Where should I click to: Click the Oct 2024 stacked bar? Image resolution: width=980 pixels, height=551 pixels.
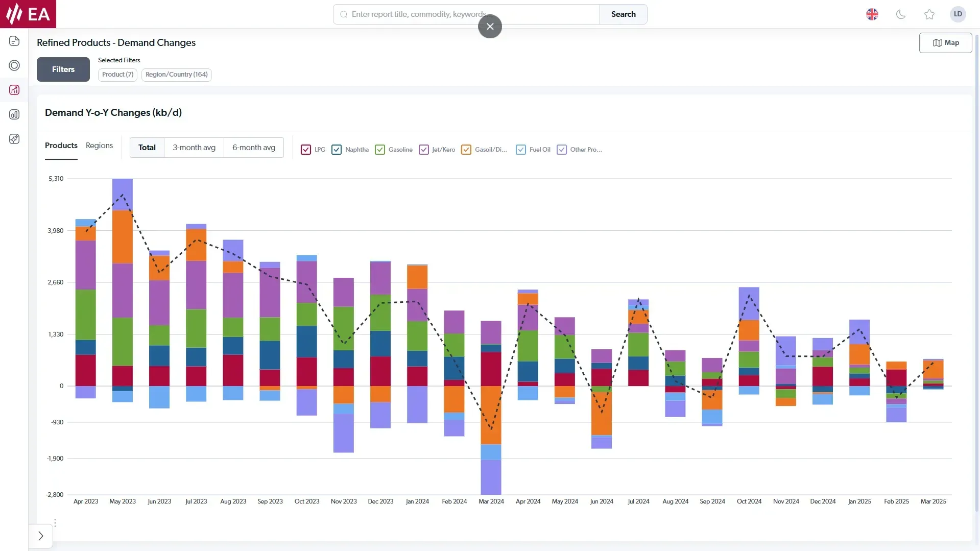click(749, 341)
